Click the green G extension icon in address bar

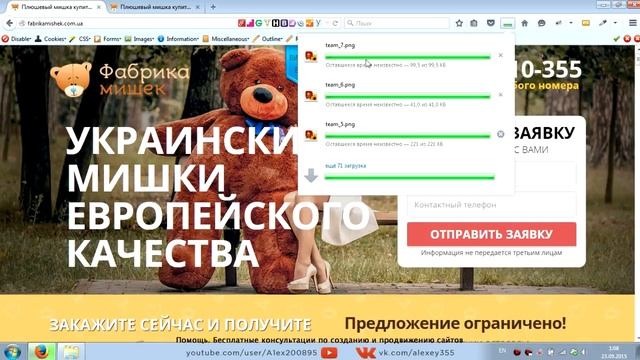258,23
